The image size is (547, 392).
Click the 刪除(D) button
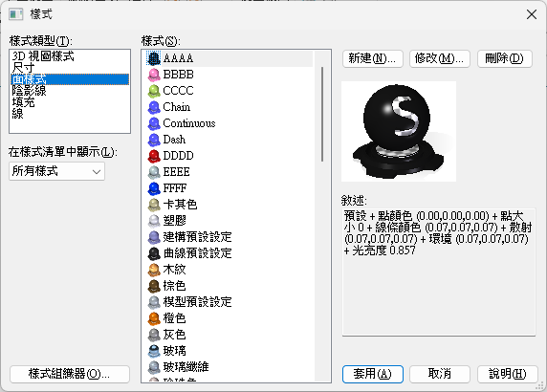tap(504, 58)
